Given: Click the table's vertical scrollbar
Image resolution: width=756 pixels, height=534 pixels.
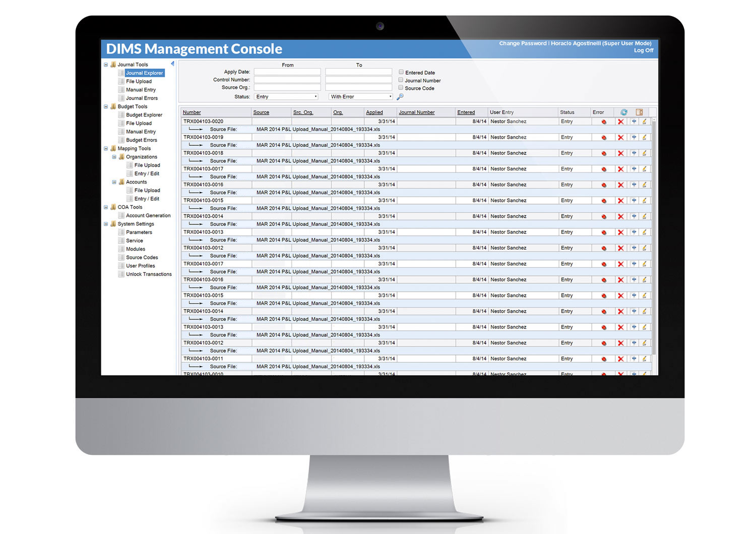Looking at the screenshot, I should pos(654,237).
